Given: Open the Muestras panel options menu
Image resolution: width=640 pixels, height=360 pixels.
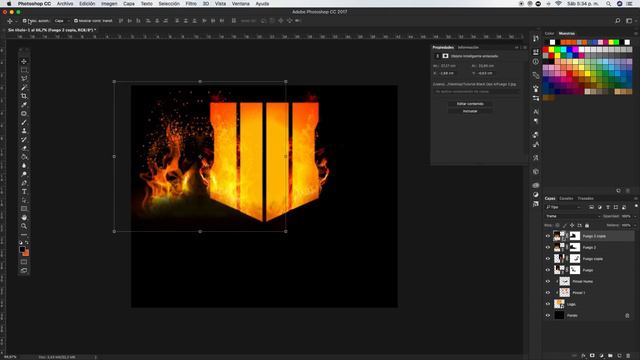Looking at the screenshot, I should pyautogui.click(x=636, y=33).
